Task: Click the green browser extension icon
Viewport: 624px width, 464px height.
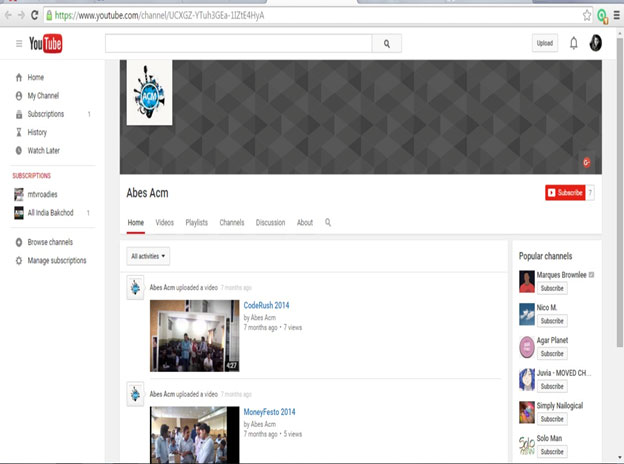Action: click(x=602, y=16)
